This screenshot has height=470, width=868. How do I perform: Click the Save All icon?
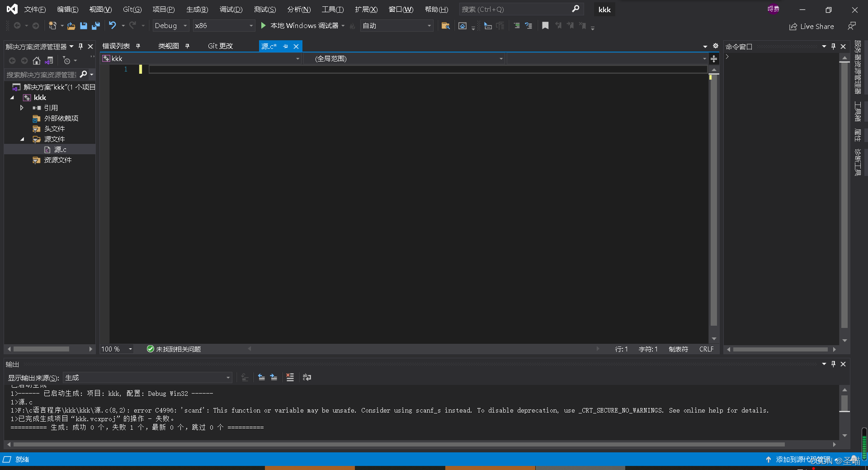coord(95,26)
